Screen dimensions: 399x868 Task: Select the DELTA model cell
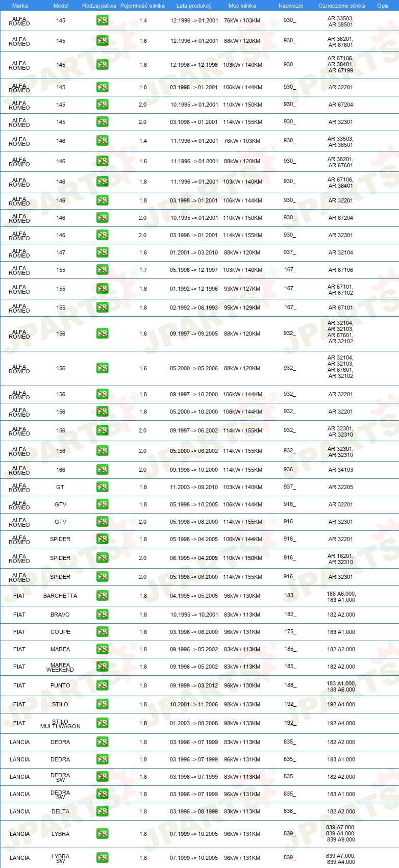60,812
